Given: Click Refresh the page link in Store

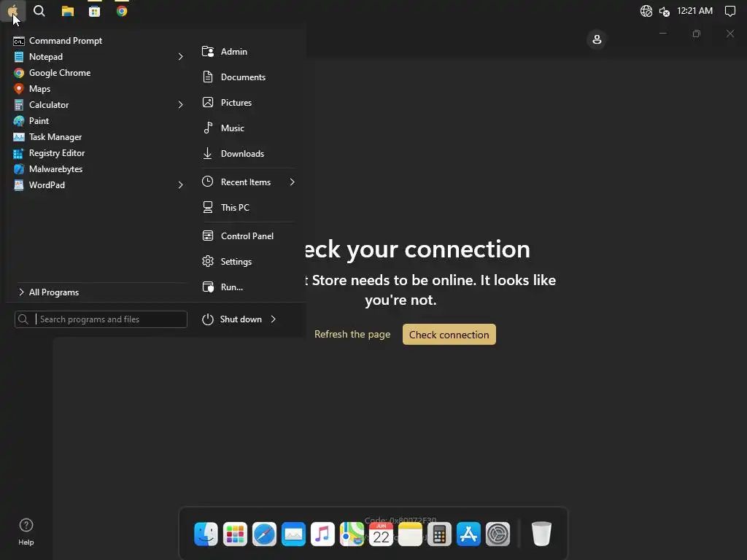Looking at the screenshot, I should pyautogui.click(x=352, y=334).
